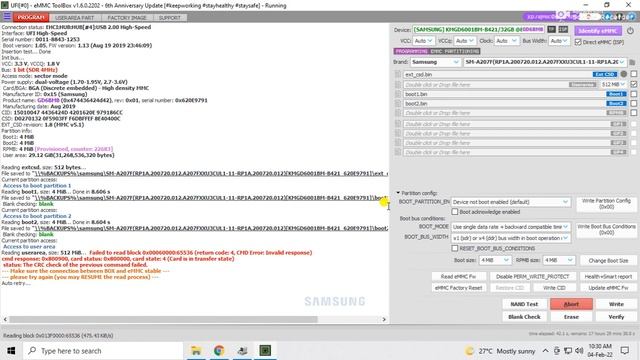640x360 pixels.
Task: Click the Health+Smart report button
Action: (608, 276)
